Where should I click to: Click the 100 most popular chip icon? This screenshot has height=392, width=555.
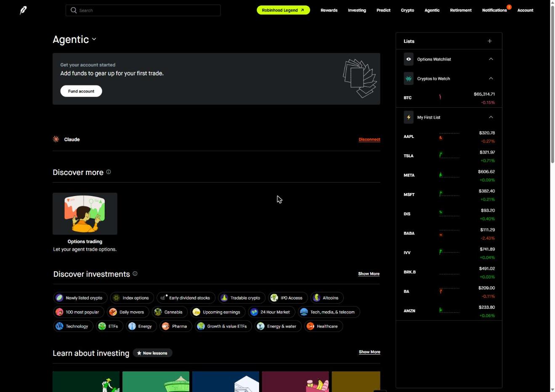click(59, 312)
